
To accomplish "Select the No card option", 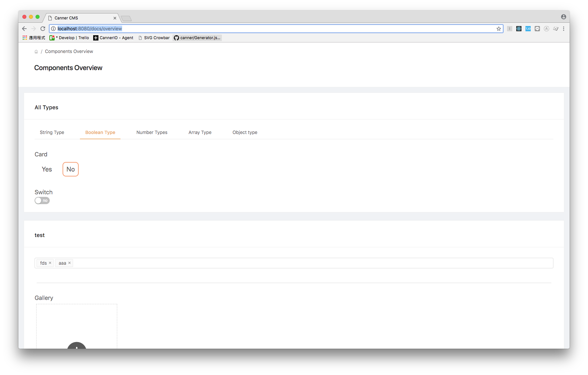I will coord(70,169).
